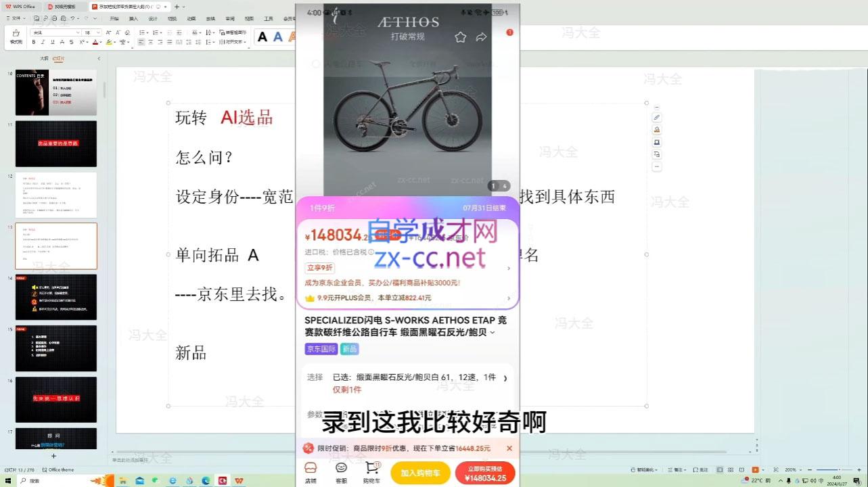Switch to the 大纲 outline panel tab
Image resolution: width=868 pixels, height=487 pixels.
tap(44, 59)
